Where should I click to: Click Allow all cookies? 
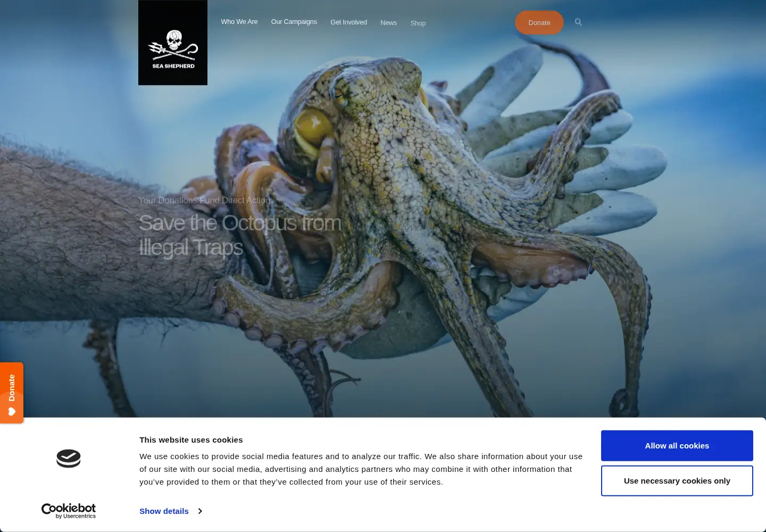(677, 446)
